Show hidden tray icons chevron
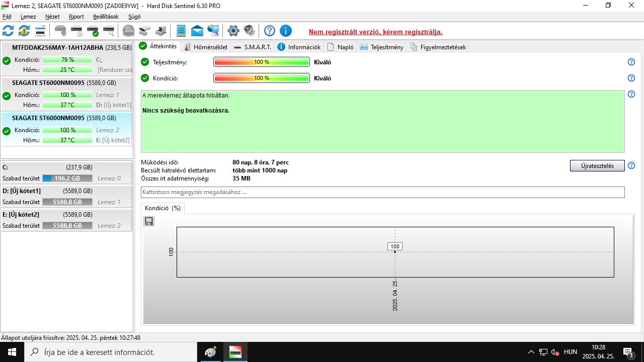Viewport: 644px width, 362px height. [531, 352]
